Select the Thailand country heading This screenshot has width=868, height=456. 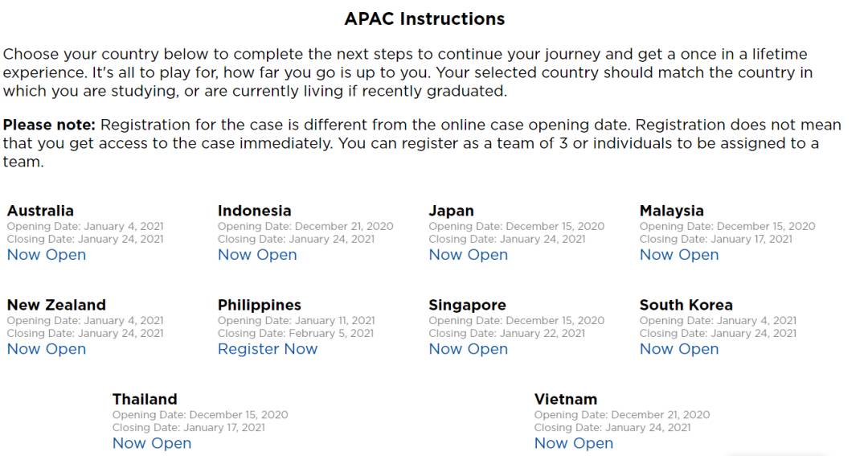pos(145,399)
